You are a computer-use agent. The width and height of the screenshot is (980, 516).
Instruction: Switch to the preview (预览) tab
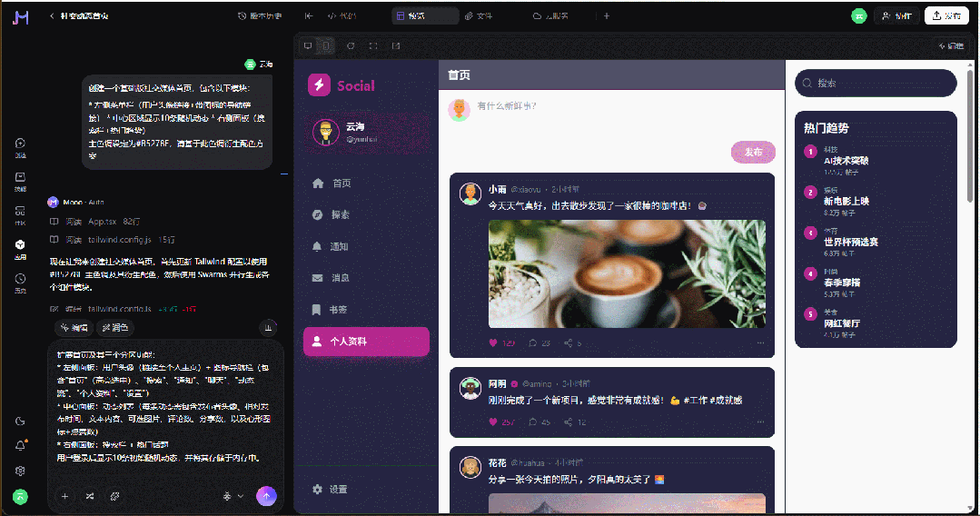pos(425,16)
